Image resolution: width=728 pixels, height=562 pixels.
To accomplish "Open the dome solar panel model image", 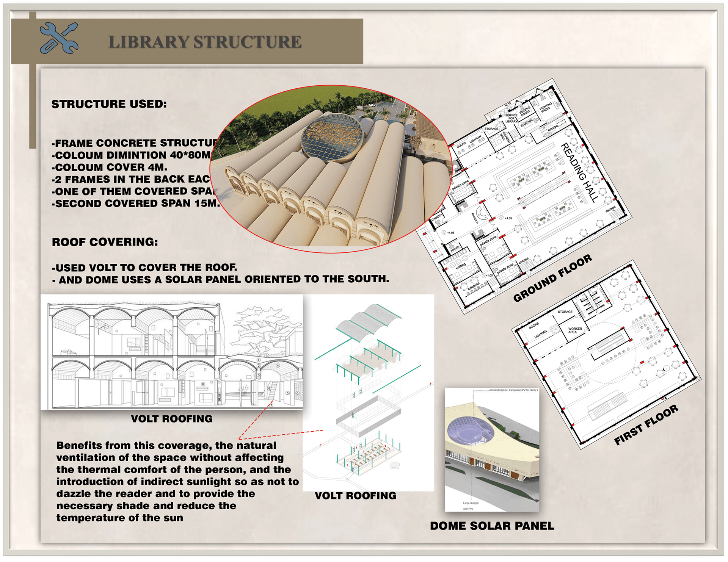I will pos(492,450).
